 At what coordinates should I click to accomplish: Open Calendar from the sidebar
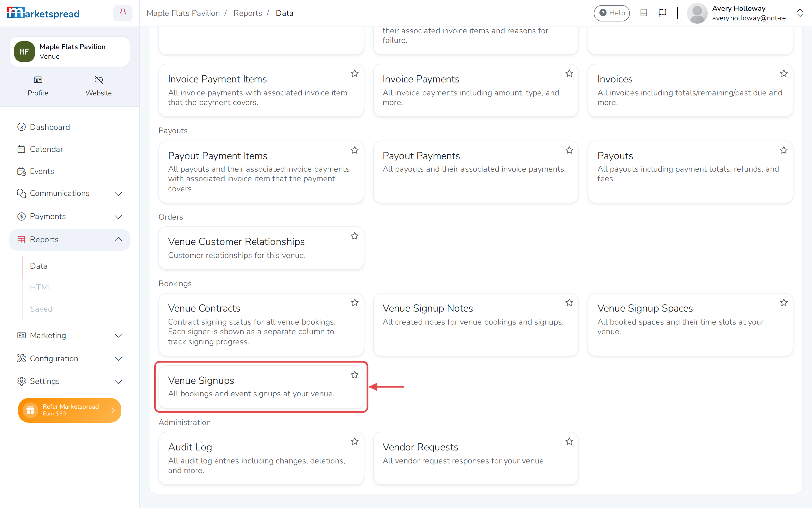pos(69,149)
